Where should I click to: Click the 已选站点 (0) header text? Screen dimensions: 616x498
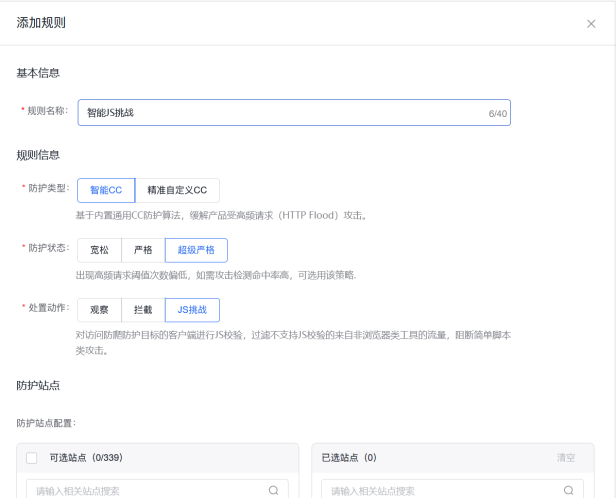(349, 458)
